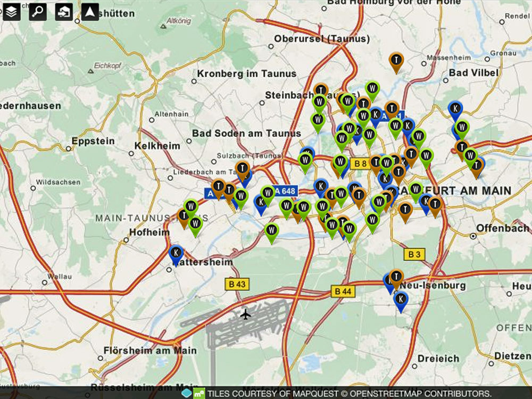532x399 pixels.
Task: Click the magnifier search icon
Action: 38,11
